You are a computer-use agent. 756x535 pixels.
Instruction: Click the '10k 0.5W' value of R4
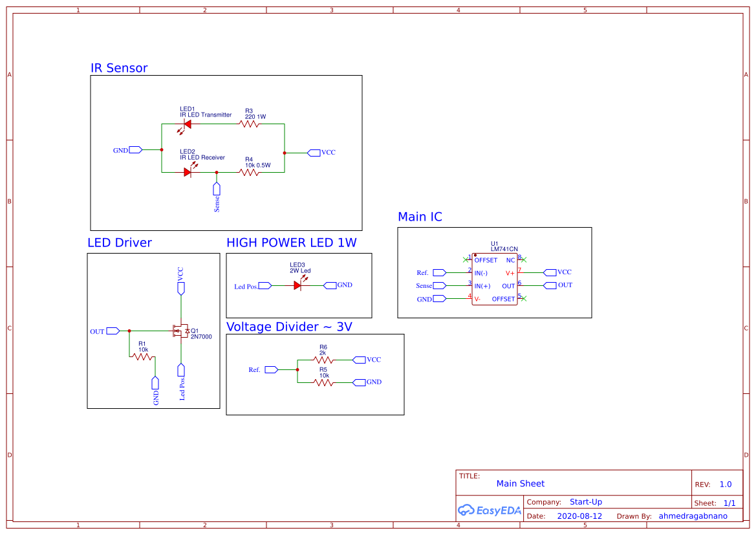tap(258, 165)
